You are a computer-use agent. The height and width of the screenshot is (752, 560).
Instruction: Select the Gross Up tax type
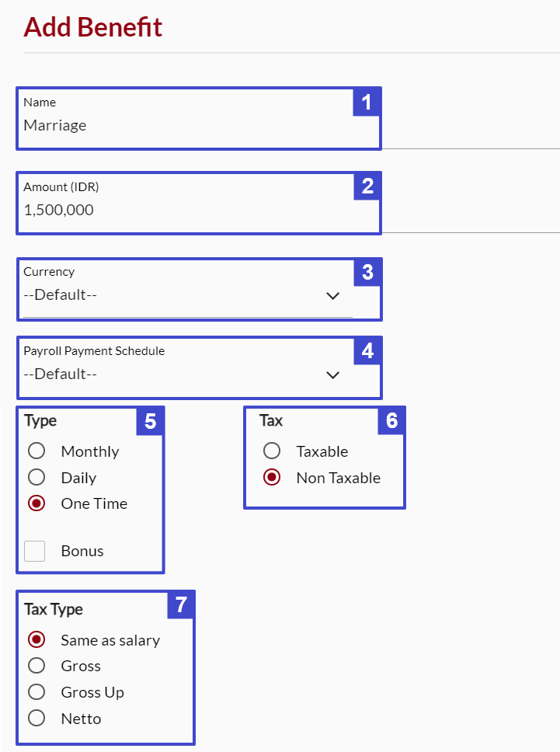[x=37, y=692]
